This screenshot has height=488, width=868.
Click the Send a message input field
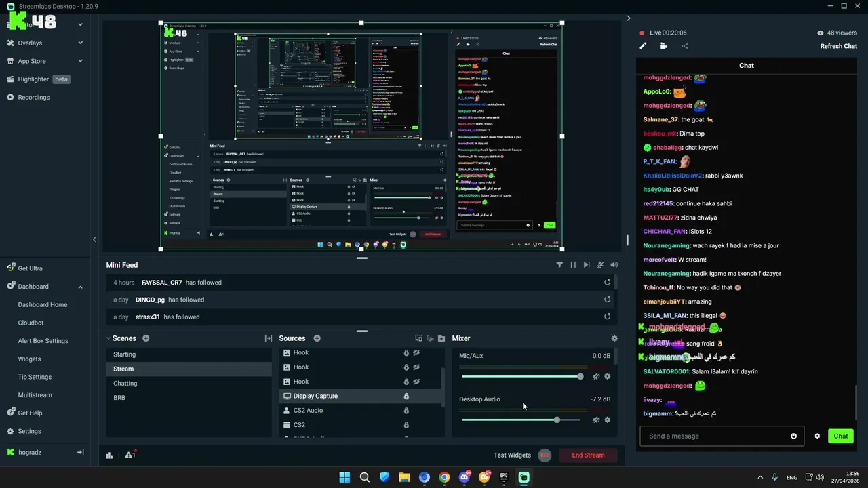[x=722, y=436]
